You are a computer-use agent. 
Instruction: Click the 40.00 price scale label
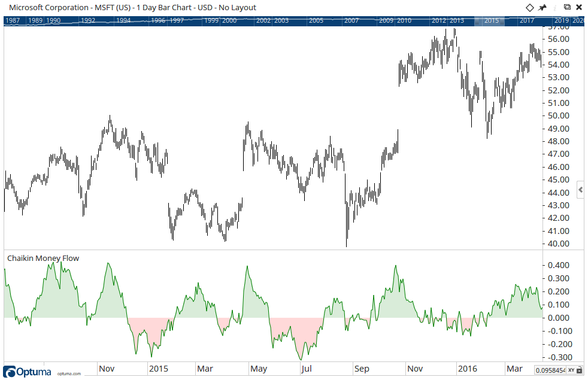(559, 244)
